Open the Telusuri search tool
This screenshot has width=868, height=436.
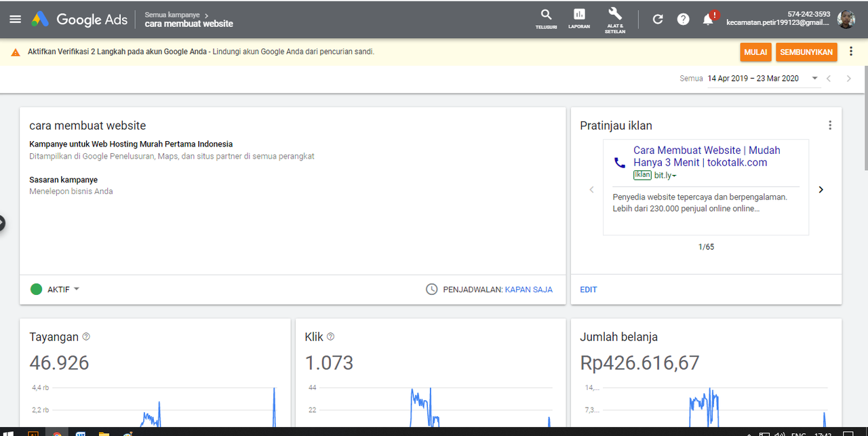[546, 19]
